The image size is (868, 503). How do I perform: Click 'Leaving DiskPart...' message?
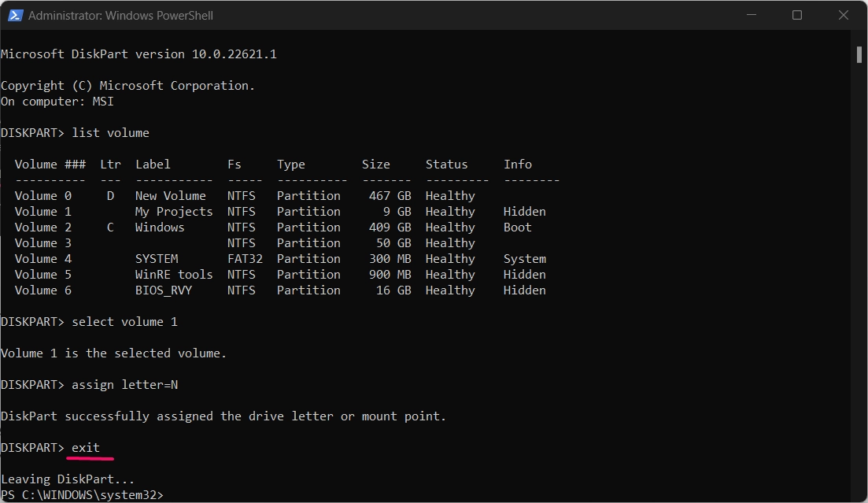pyautogui.click(x=68, y=479)
